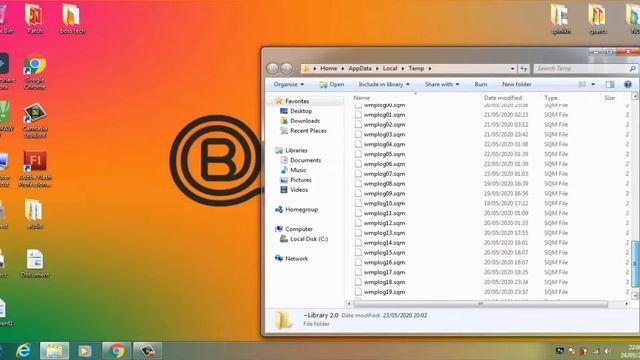Screen dimensions: 640x360
Task: Click the search magnifier icon
Action: (x=632, y=69)
